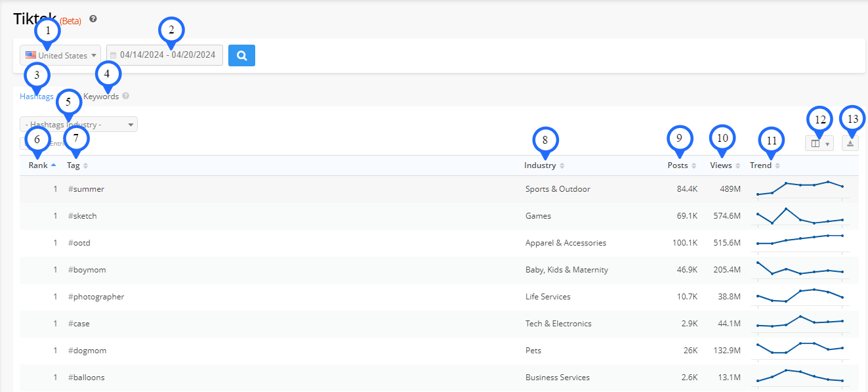
Task: Toggle Rank column sort order
Action: tap(53, 165)
